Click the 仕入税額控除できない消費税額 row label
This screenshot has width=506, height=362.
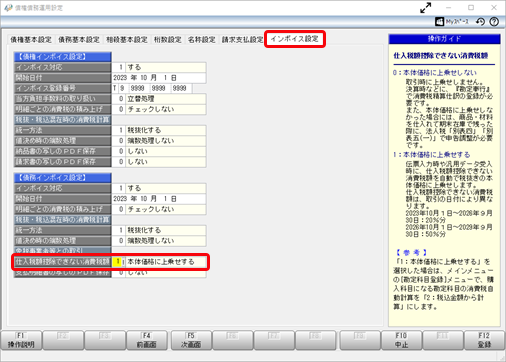63,262
